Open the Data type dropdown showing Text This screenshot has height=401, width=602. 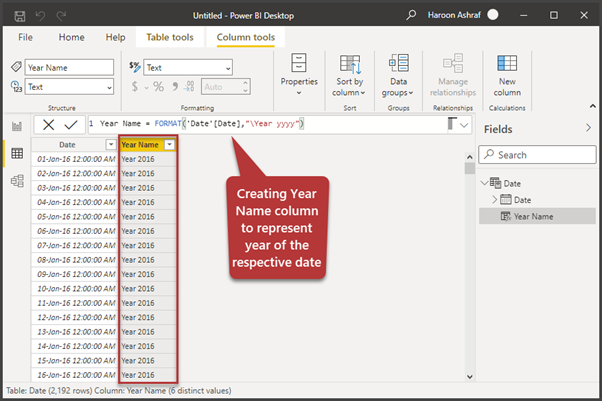(x=69, y=87)
